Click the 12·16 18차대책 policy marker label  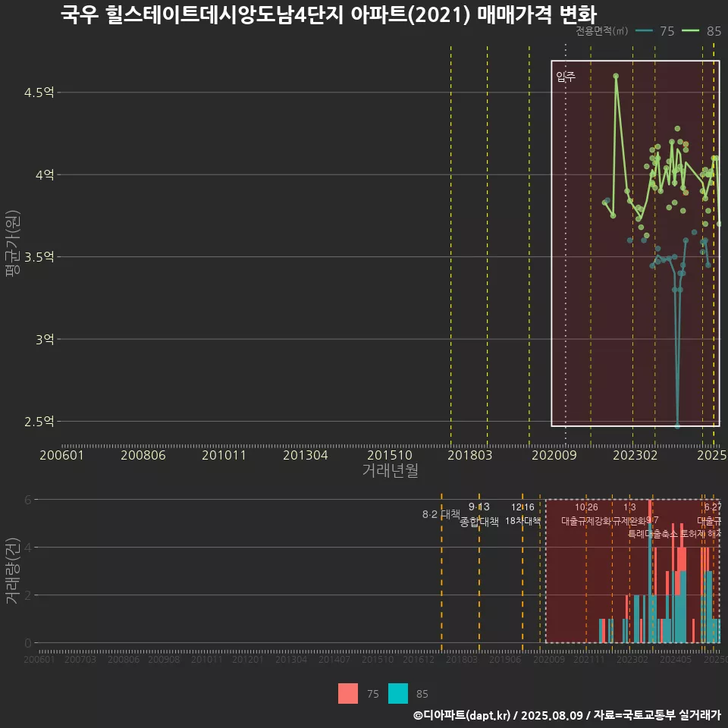click(x=522, y=514)
